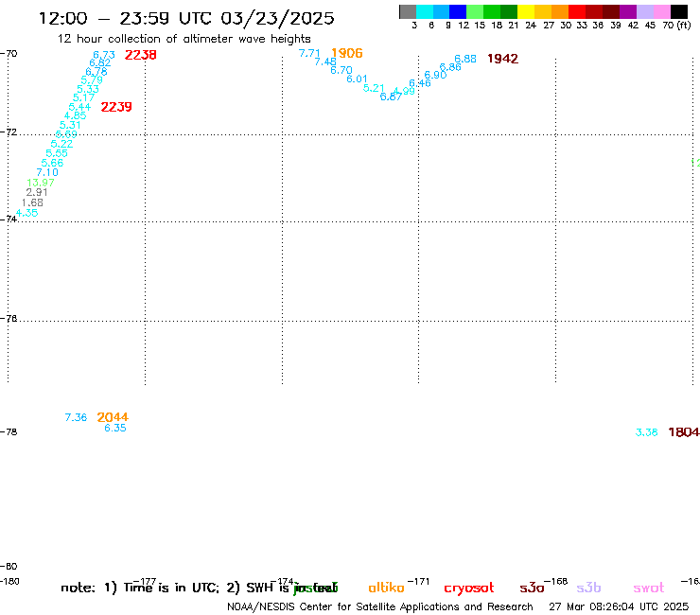Screen dimensions: 700x615
Task: Click the 7.10 wave height value
Action: [x=47, y=172]
